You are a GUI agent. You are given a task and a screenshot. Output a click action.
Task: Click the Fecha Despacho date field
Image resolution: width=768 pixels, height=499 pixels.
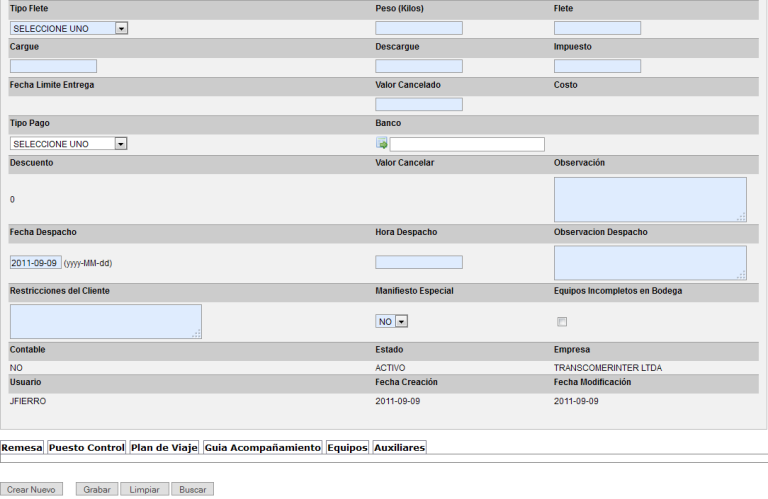point(35,262)
